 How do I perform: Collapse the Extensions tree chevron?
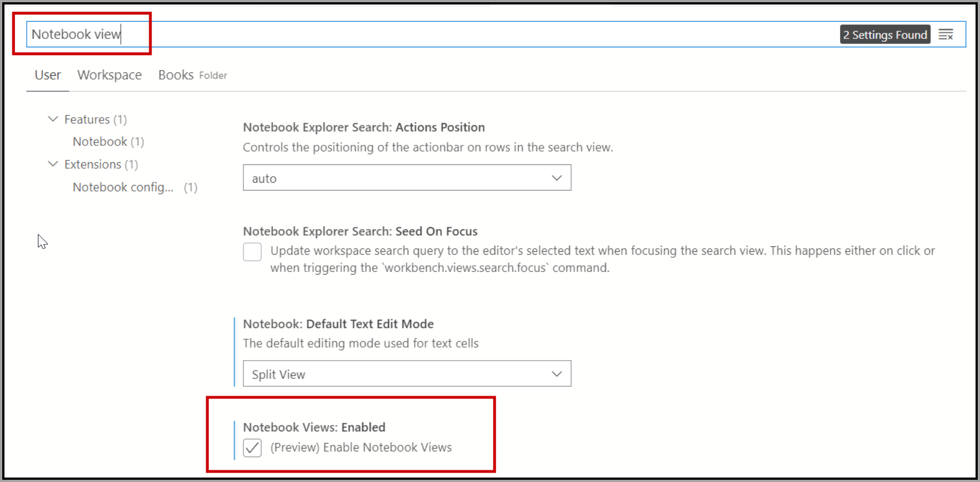[53, 164]
